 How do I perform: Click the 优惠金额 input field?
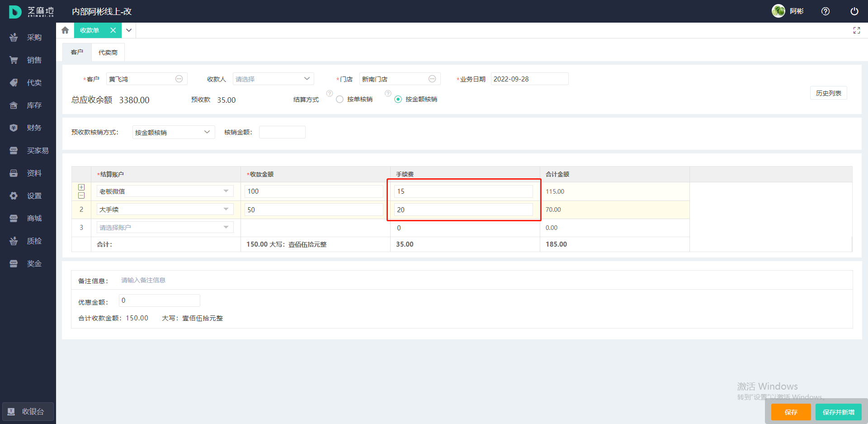coord(159,300)
